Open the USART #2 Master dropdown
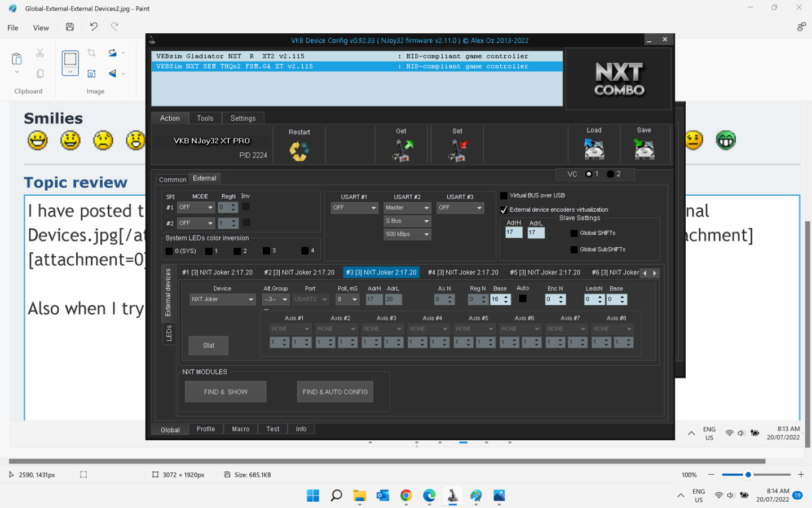The height and width of the screenshot is (508, 812). tap(407, 208)
